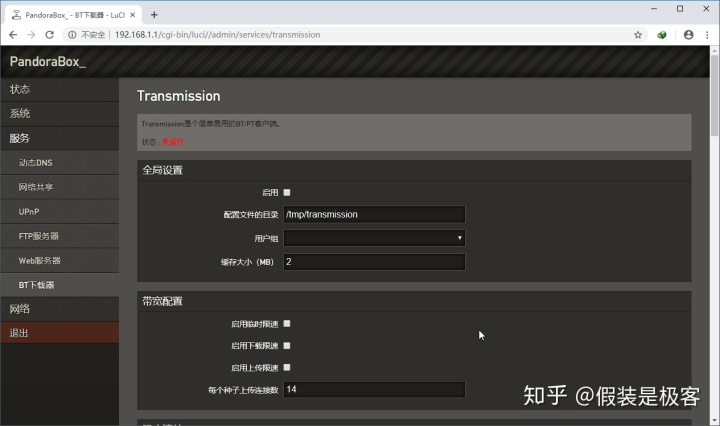The width and height of the screenshot is (720, 426).
Task: Reload the page with the refresh icon
Action: click(50, 35)
